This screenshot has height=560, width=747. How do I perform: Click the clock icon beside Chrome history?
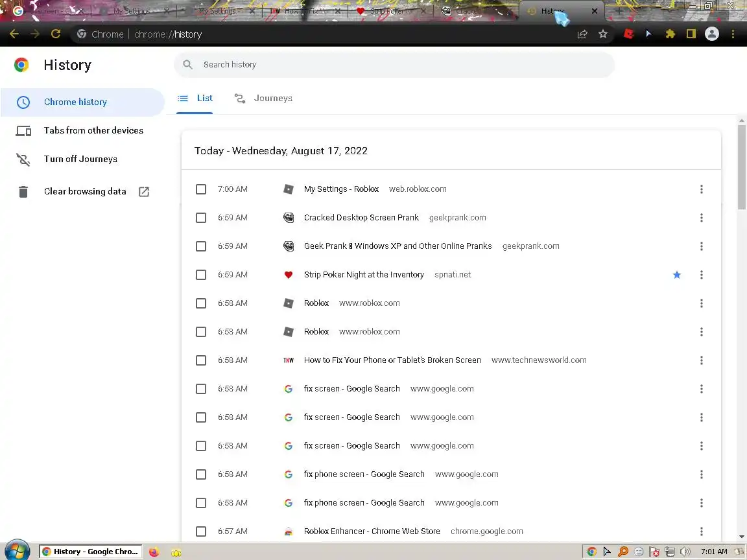tap(23, 102)
